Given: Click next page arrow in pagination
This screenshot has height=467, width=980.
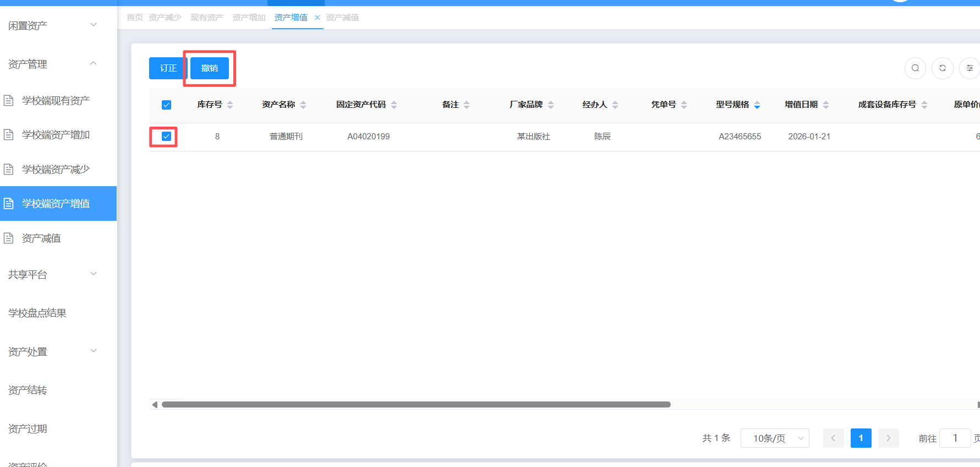Looking at the screenshot, I should 888,438.
